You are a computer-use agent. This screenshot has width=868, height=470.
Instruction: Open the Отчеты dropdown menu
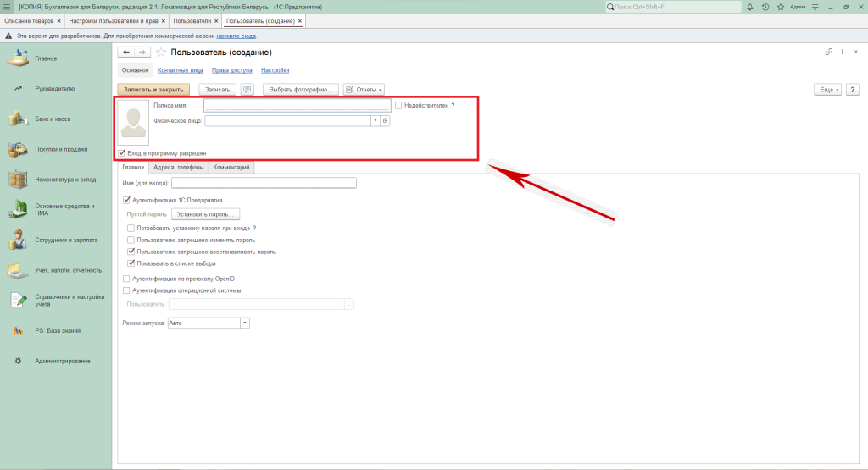point(364,89)
